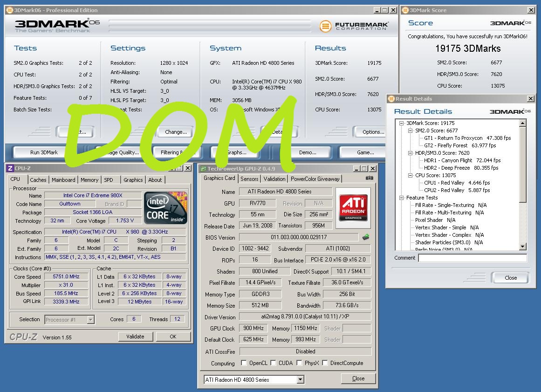Click the Futuremark Corporation logo
This screenshot has width=541, height=392.
point(353,26)
